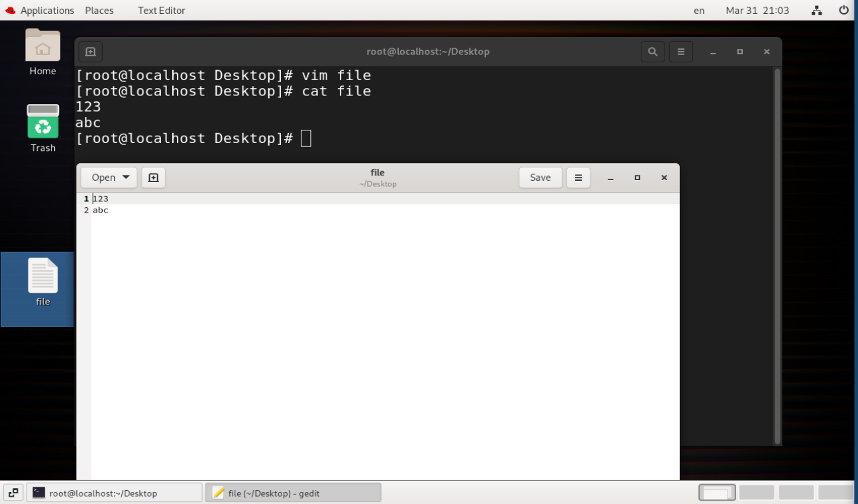Click the Save button in gedit
858x504 pixels.
(x=540, y=177)
